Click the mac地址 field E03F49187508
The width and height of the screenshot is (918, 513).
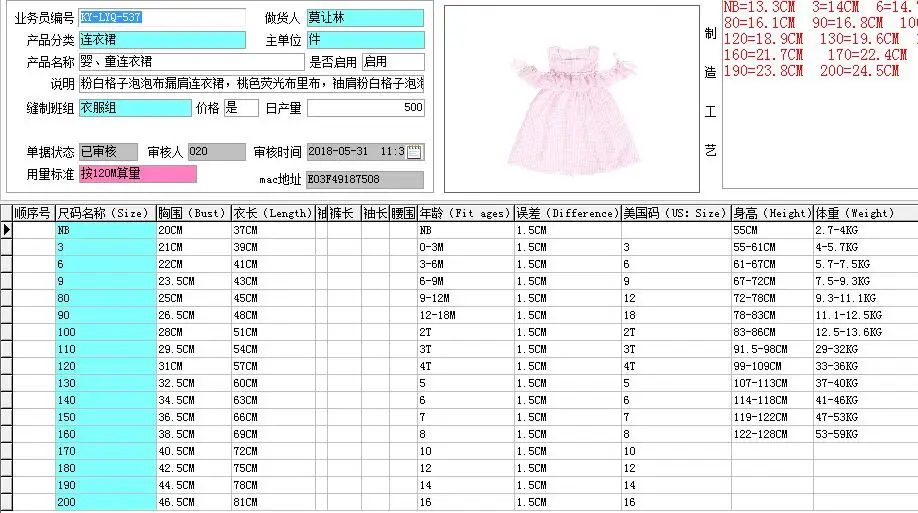365,179
